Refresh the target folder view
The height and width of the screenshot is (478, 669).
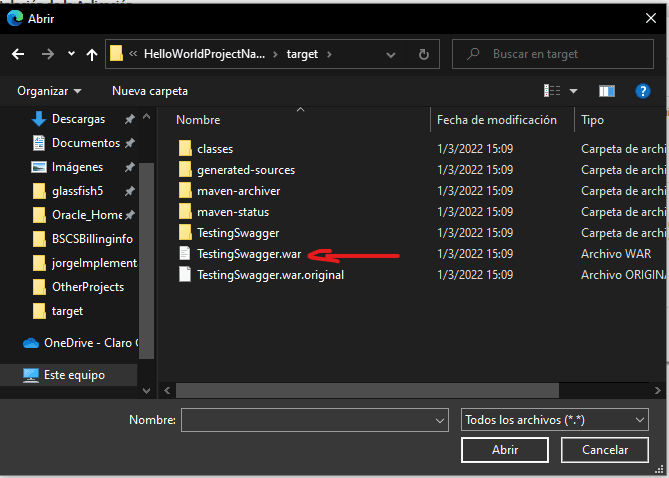pos(423,54)
